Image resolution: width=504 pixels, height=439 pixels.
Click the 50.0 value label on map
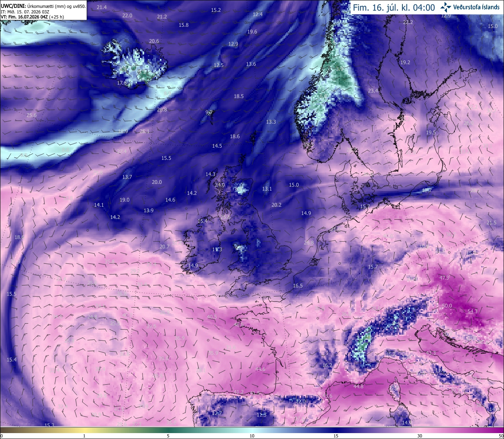(447, 306)
